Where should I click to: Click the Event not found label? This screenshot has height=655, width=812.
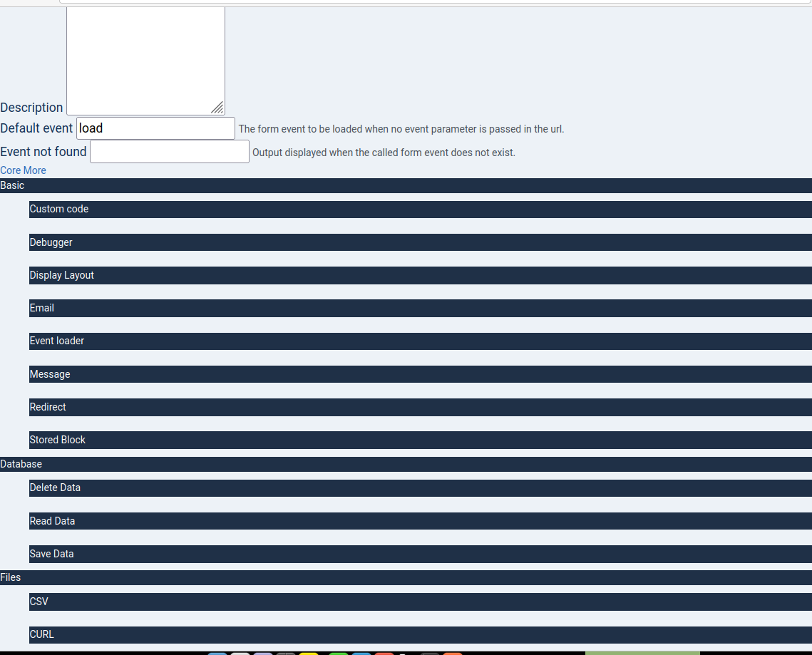point(43,152)
